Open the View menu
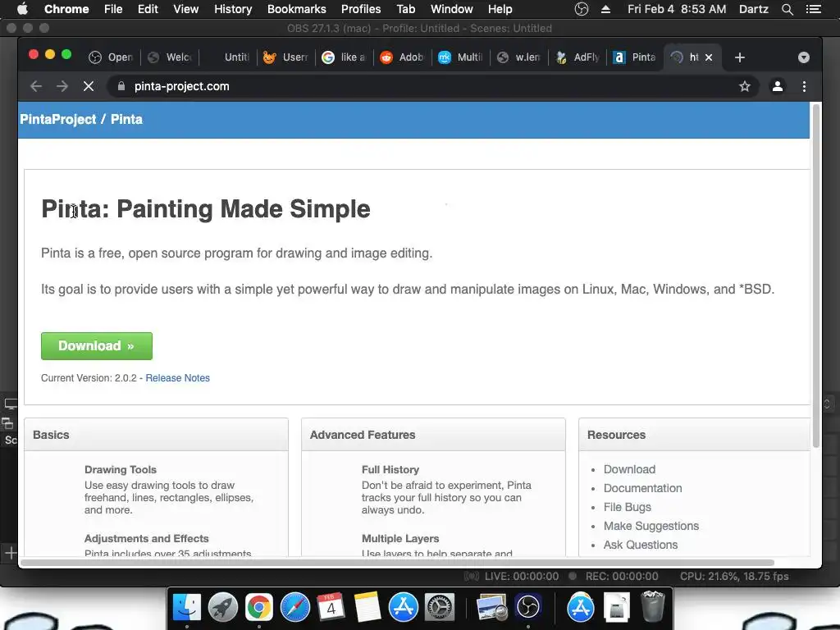The image size is (840, 630). coord(186,9)
